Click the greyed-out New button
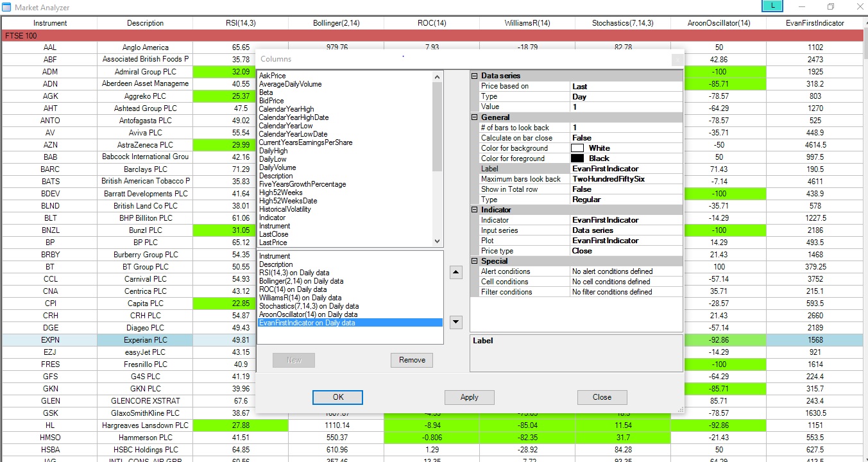This screenshot has width=868, height=462. click(x=294, y=360)
